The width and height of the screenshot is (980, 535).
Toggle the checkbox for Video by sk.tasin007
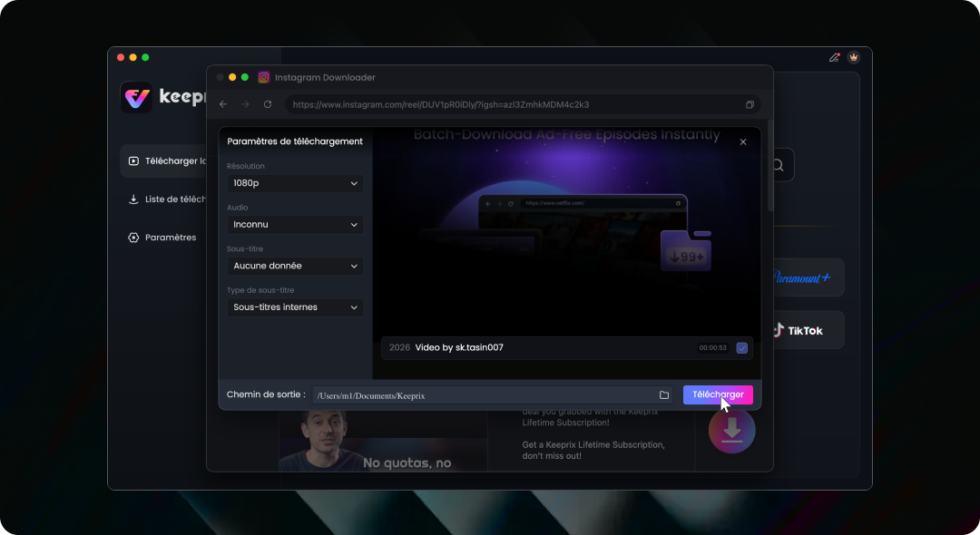pos(742,347)
